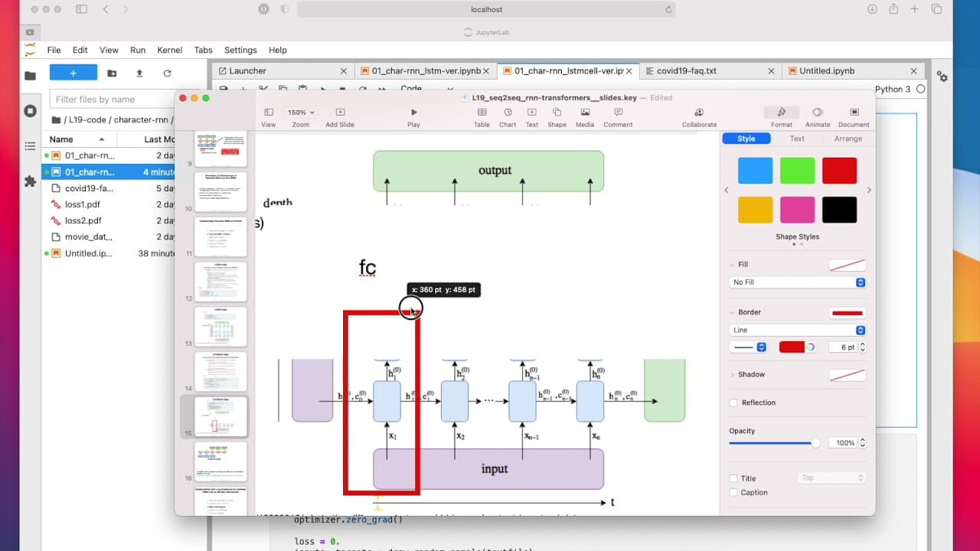Open the border Line type dropdown
This screenshot has width=980, height=551.
click(x=797, y=330)
